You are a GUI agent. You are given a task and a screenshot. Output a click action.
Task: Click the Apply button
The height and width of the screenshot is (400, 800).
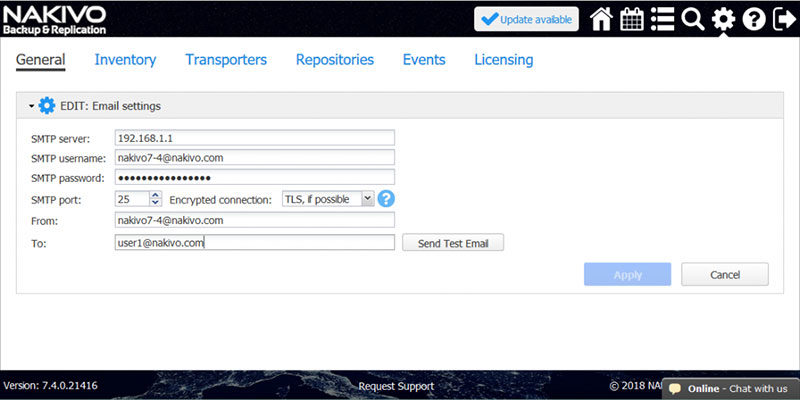tap(628, 274)
